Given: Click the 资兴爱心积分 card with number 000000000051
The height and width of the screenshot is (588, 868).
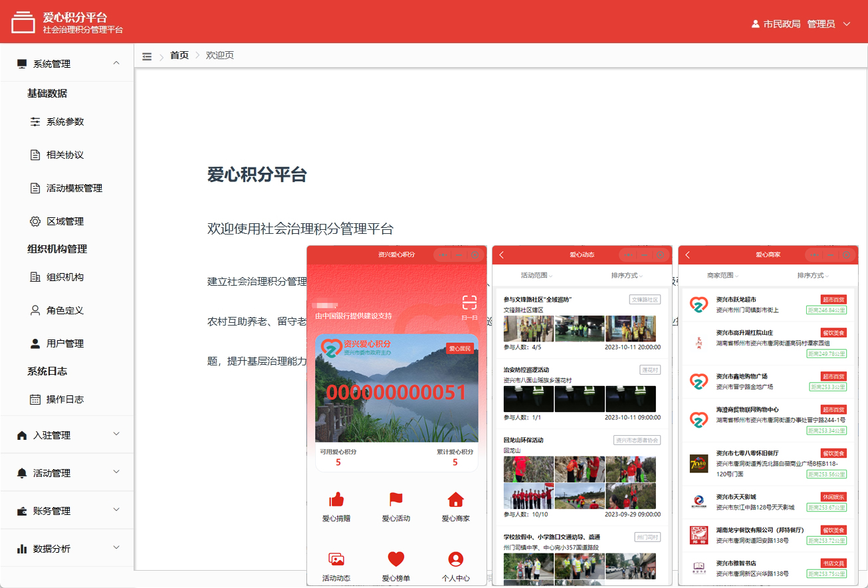Looking at the screenshot, I should point(396,388).
